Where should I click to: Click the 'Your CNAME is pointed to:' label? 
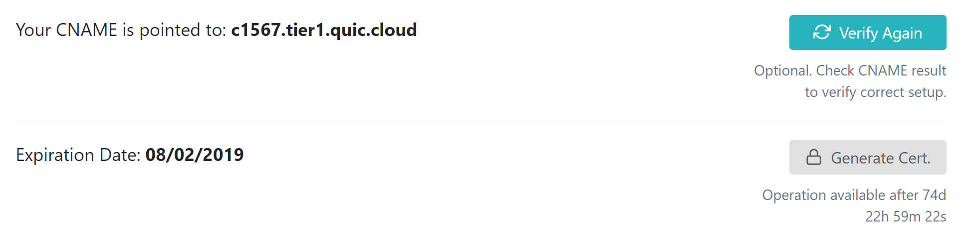click(121, 30)
